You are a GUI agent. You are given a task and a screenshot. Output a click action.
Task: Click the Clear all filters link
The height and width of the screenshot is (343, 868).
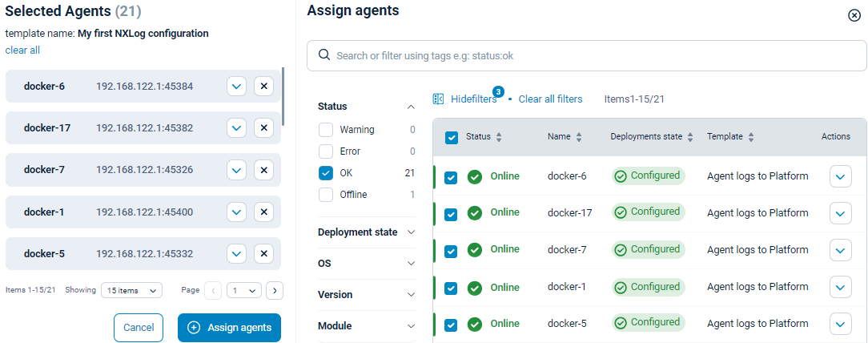click(x=550, y=99)
